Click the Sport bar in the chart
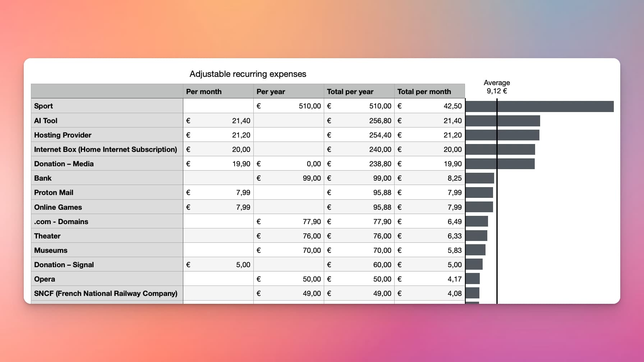Screen dimensions: 644x362 [539, 106]
